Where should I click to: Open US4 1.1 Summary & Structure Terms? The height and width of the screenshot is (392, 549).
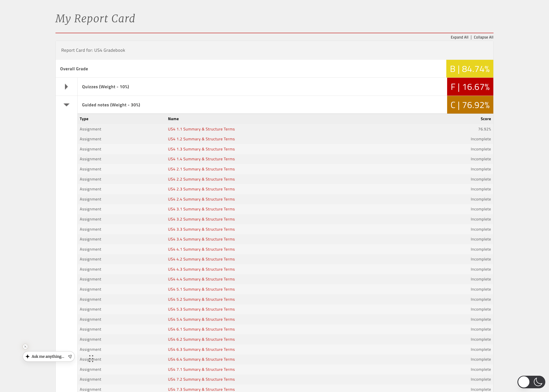point(201,129)
